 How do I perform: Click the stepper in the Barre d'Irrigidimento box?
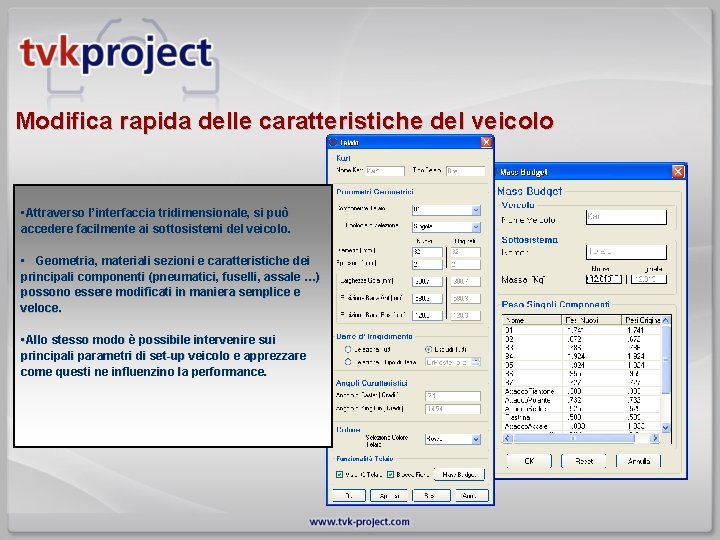pyautogui.click(x=476, y=362)
